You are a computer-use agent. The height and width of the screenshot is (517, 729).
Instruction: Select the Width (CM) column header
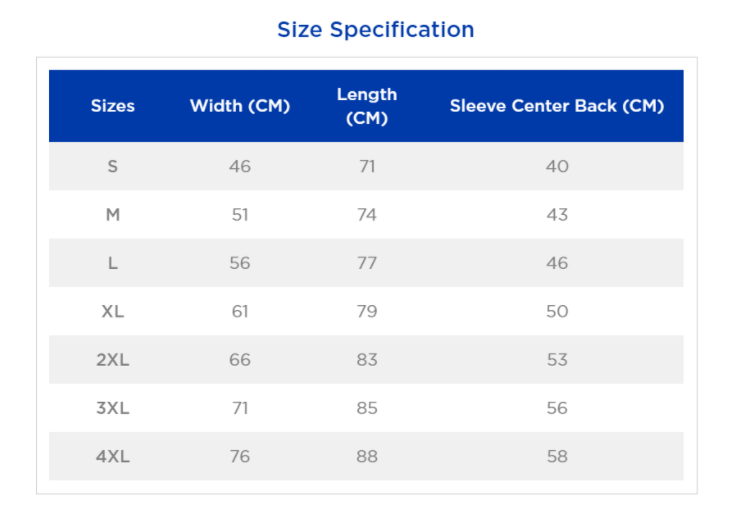pos(240,106)
